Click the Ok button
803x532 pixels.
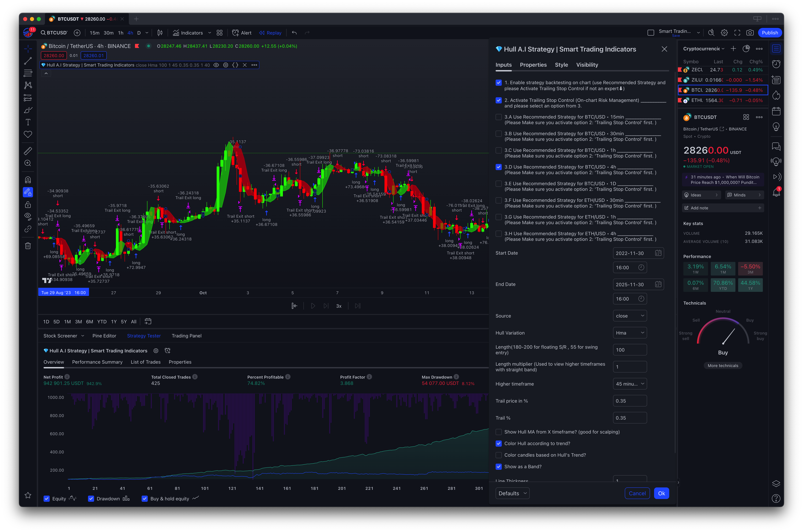[x=661, y=493]
